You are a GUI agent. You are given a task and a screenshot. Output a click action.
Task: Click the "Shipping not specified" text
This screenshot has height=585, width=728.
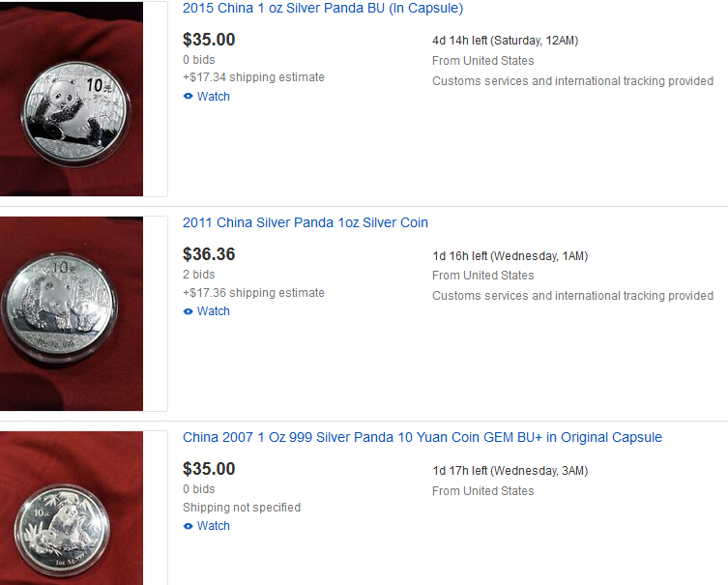pos(242,508)
